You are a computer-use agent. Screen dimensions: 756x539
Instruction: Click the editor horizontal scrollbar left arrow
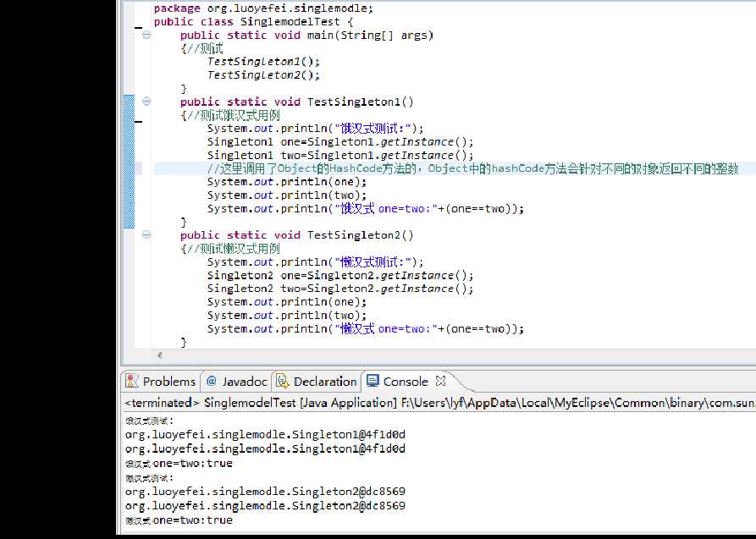pos(160,355)
